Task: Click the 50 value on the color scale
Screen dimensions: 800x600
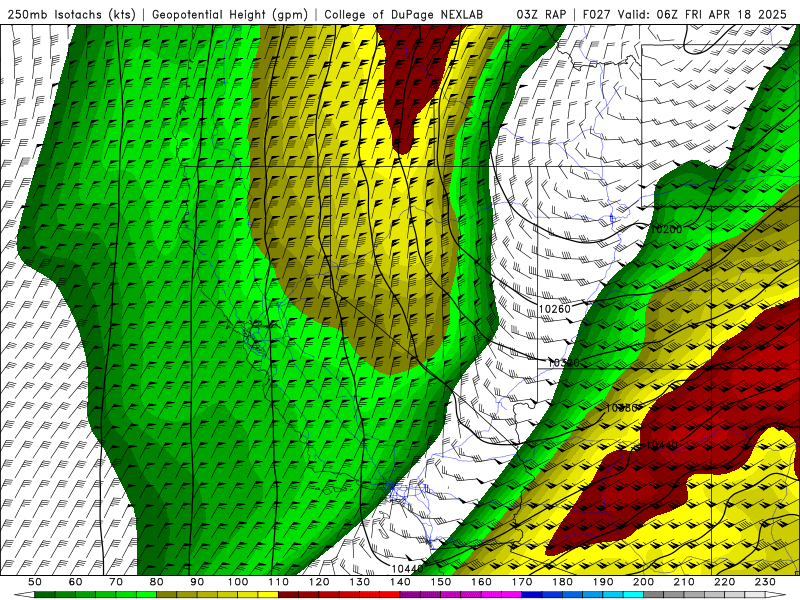Action: tap(35, 582)
